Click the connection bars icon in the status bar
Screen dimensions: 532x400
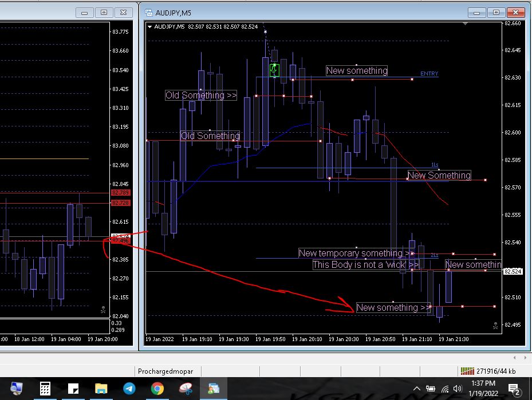[467, 371]
